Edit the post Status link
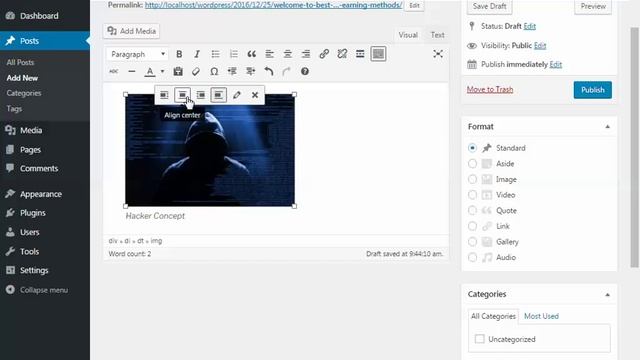This screenshot has width=640, height=360. [x=529, y=26]
